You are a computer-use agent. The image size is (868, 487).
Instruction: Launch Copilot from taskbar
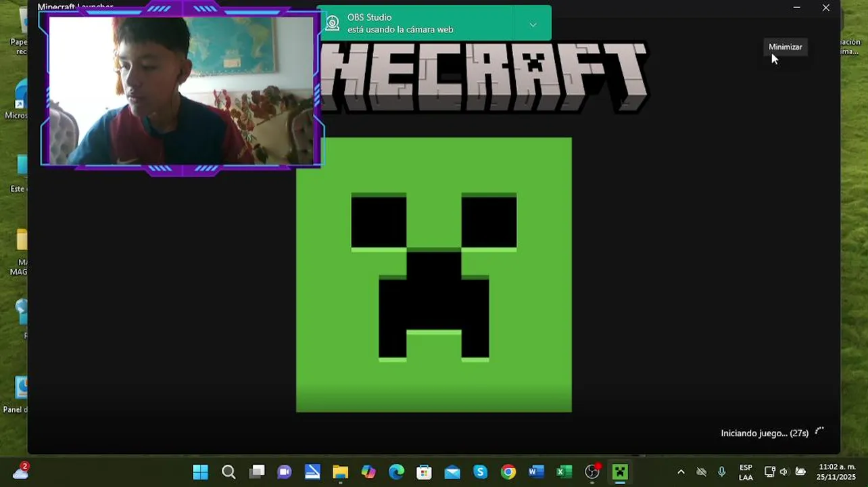[x=368, y=471]
